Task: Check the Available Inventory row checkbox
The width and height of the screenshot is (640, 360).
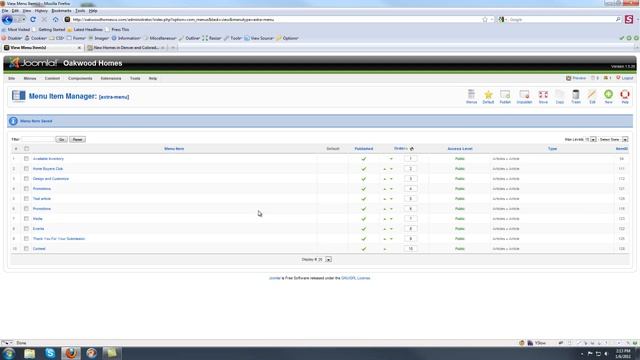Action: [x=27, y=159]
